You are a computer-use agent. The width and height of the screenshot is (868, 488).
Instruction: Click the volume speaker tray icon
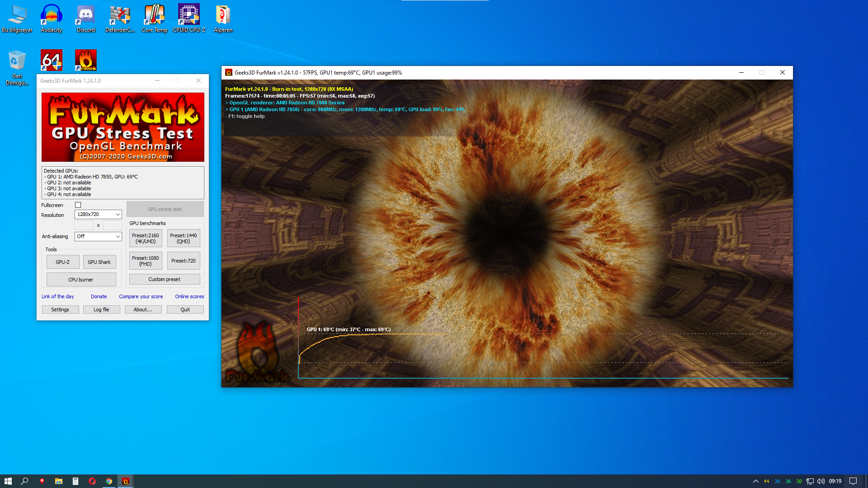tap(821, 481)
